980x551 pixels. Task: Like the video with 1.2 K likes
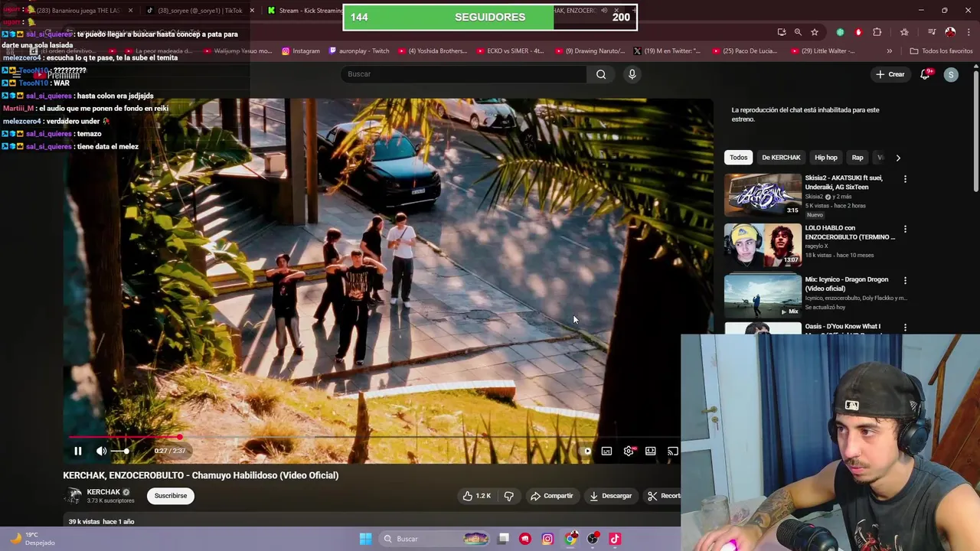click(x=476, y=496)
